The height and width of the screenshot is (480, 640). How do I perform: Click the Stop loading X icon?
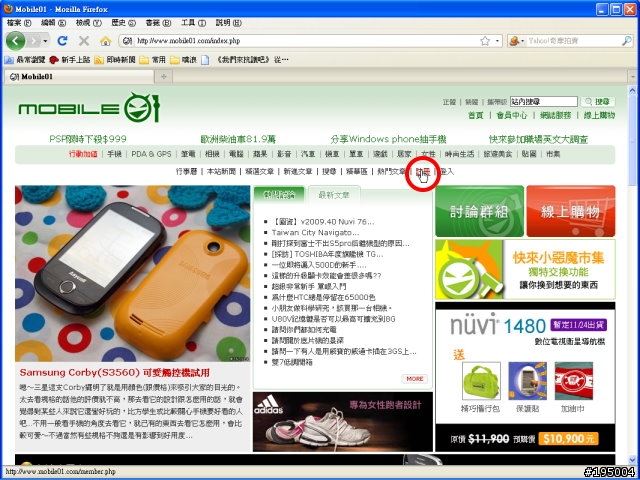pos(84,41)
